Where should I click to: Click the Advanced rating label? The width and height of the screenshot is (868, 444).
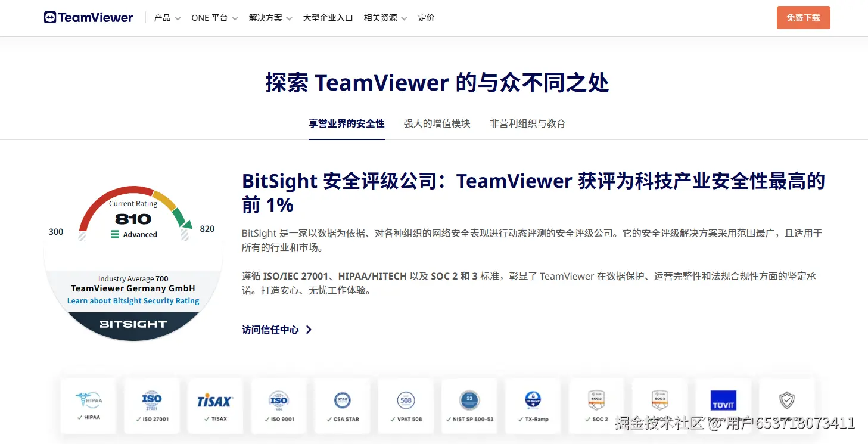pos(135,235)
